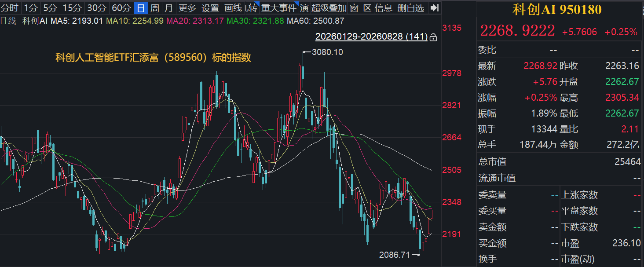
Task: Click the 开盘 2262.67 value
Action: (622, 82)
